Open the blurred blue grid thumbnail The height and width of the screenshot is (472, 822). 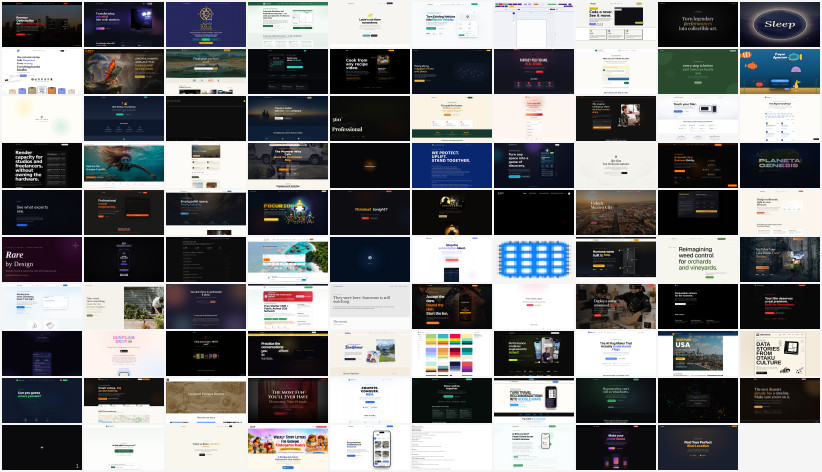pos(534,260)
